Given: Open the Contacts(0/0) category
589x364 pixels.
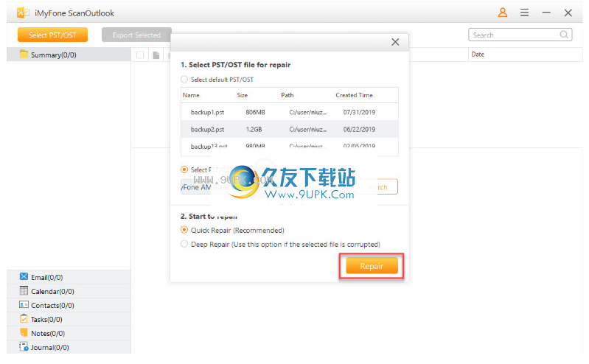Looking at the screenshot, I should click(69, 305).
